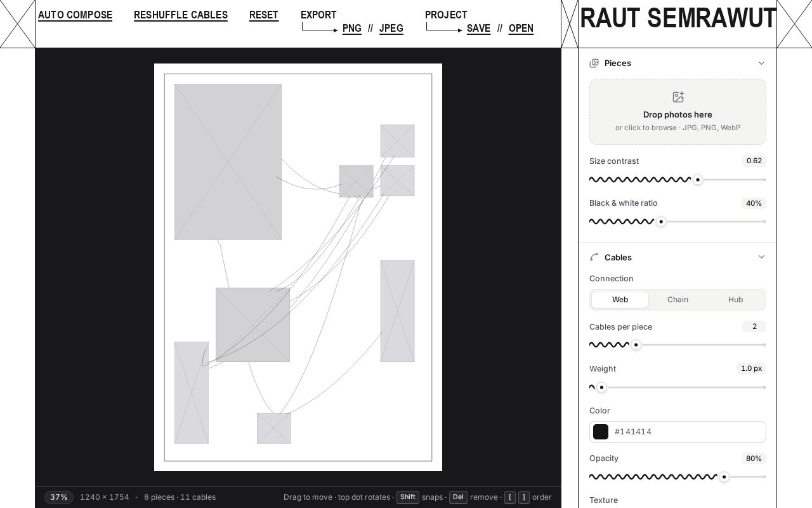Image resolution: width=812 pixels, height=508 pixels.
Task: Click the Drop photos here upload area
Action: point(678,112)
